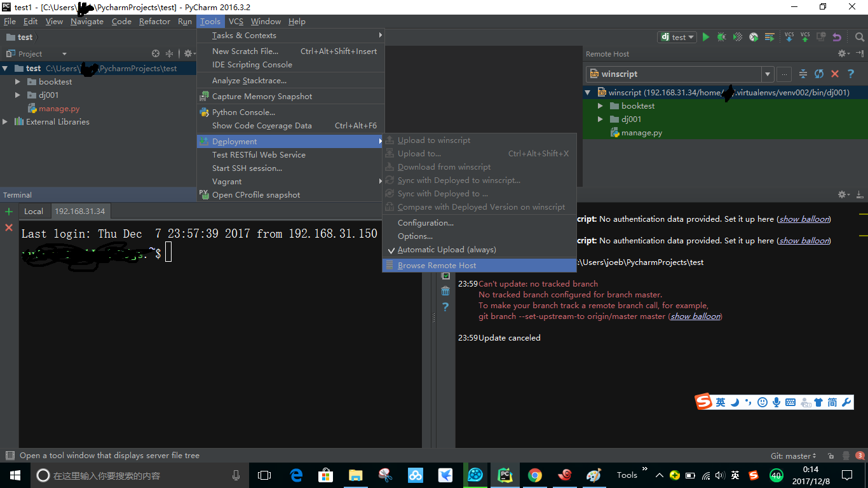Refresh the Remote Host tree

(819, 74)
